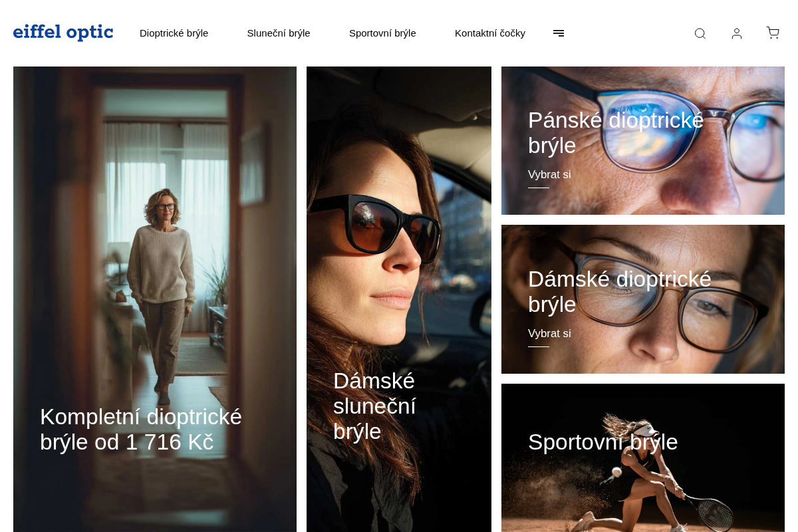Open the Pánské dioptrické brýle heading
798x532 pixels.
pos(616,133)
